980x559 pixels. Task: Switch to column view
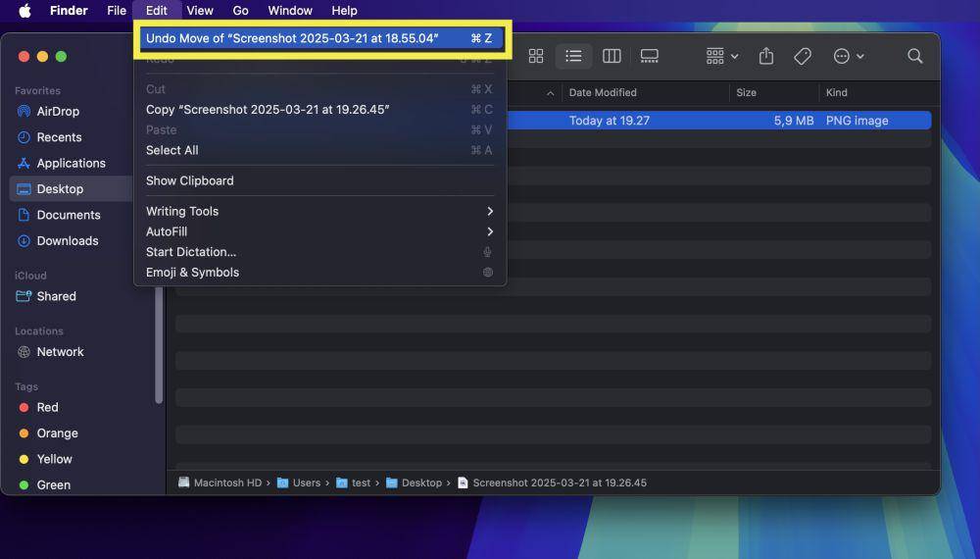coord(612,56)
